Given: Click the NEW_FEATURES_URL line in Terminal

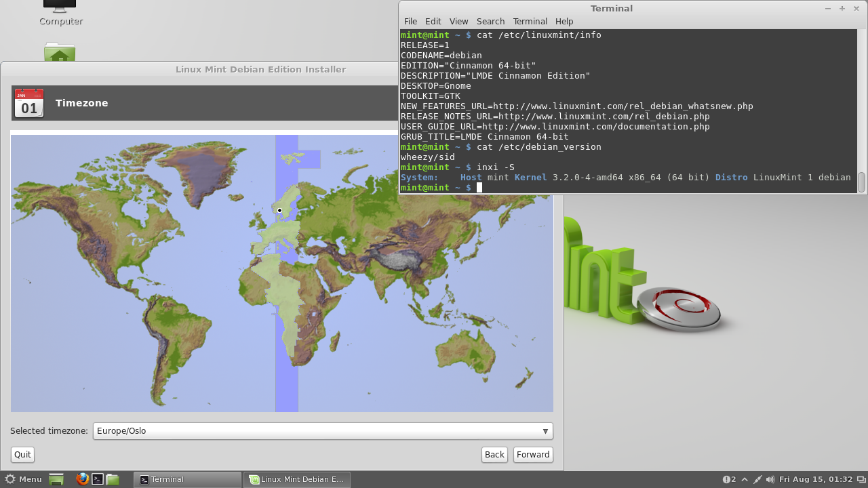Looking at the screenshot, I should (577, 106).
